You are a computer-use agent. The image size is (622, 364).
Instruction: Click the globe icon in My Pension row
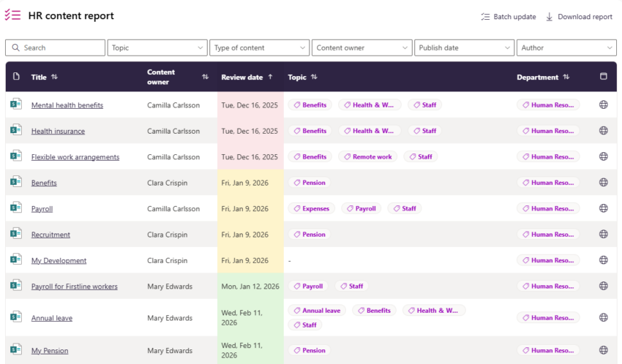603,350
